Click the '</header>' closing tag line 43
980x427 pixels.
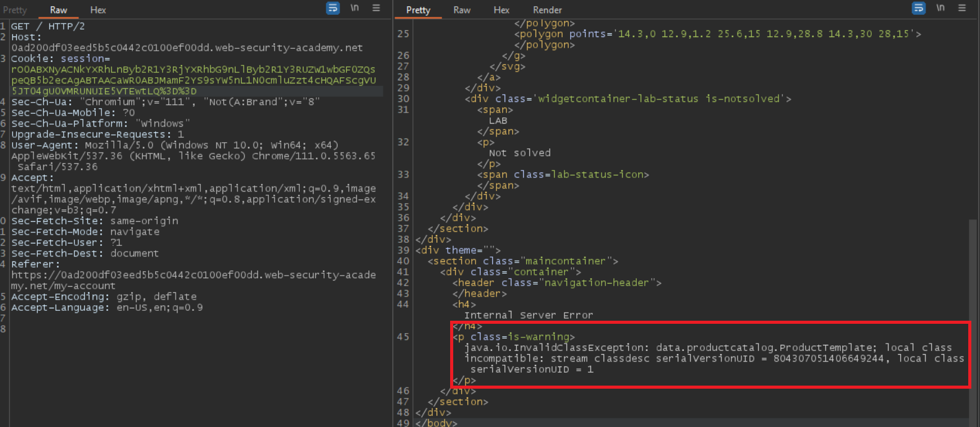click(479, 294)
